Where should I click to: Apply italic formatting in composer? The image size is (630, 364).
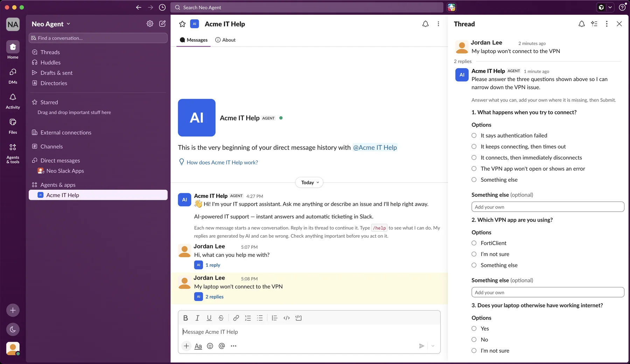click(197, 318)
